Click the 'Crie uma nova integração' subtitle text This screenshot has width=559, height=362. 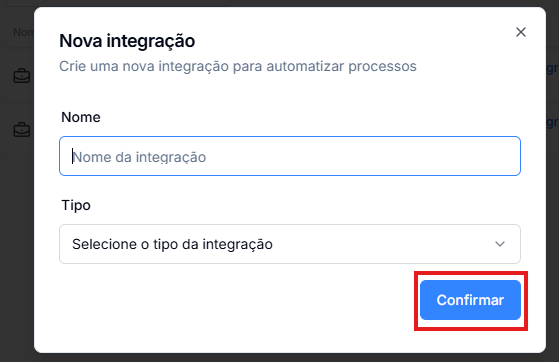pyautogui.click(x=238, y=66)
